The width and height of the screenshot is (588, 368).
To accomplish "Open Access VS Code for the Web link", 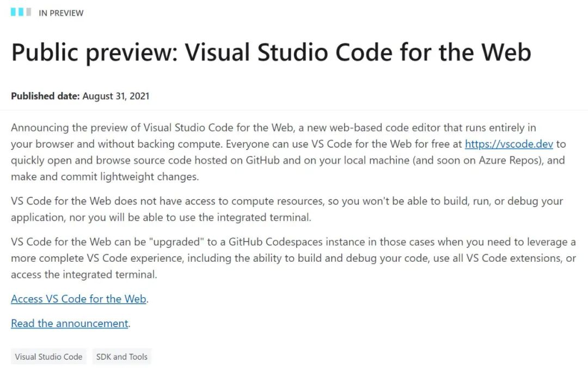I will click(78, 299).
